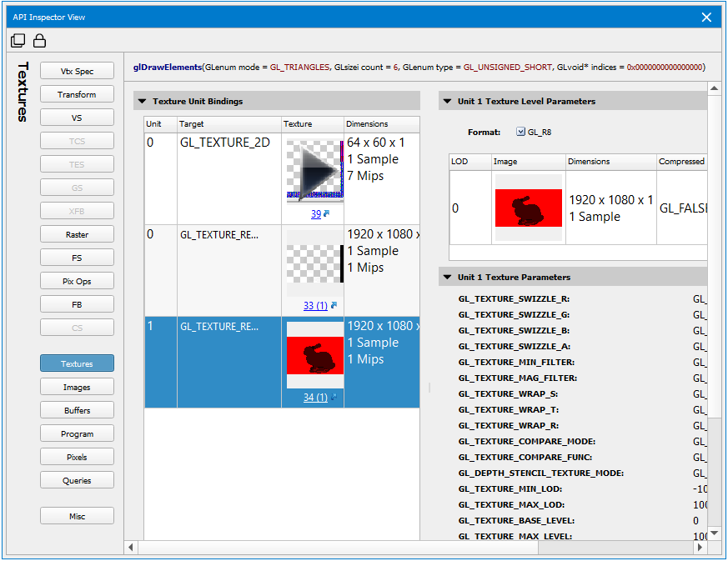This screenshot has height=561, width=728.
Task: Click the GL_TEXTURE_2D bunny thumbnail with play overlay
Action: (x=314, y=172)
